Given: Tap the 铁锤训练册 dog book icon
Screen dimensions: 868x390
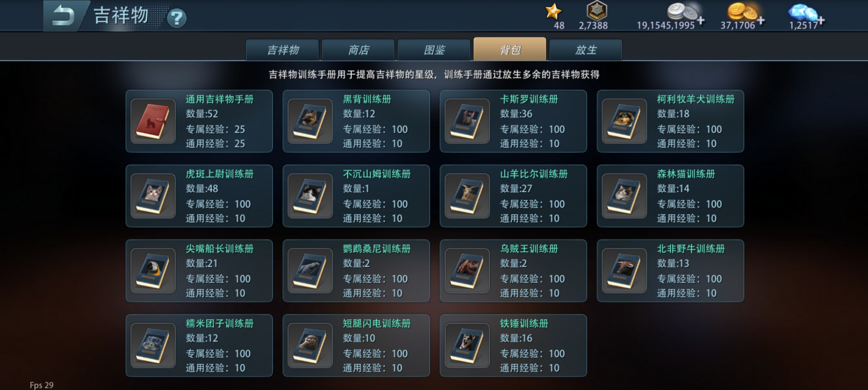Looking at the screenshot, I should (x=467, y=346).
